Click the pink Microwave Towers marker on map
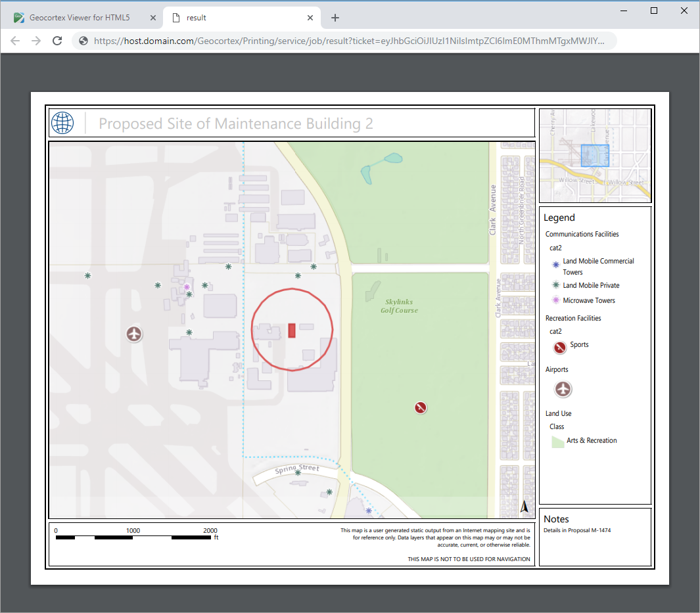The height and width of the screenshot is (613, 700). (x=187, y=287)
